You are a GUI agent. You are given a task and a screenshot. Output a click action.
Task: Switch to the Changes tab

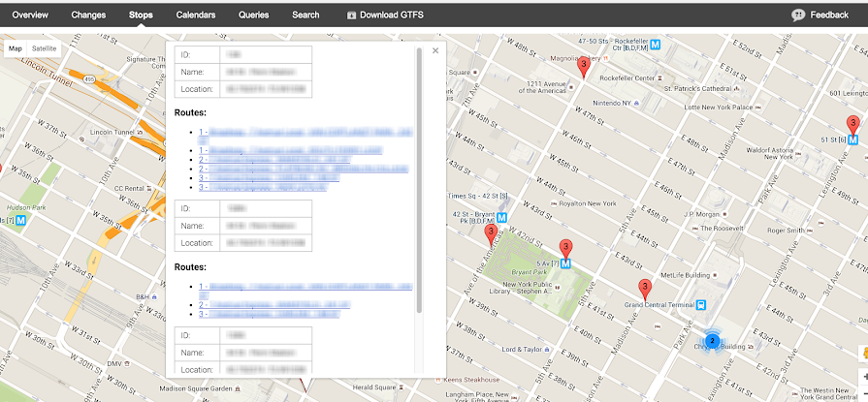click(88, 15)
